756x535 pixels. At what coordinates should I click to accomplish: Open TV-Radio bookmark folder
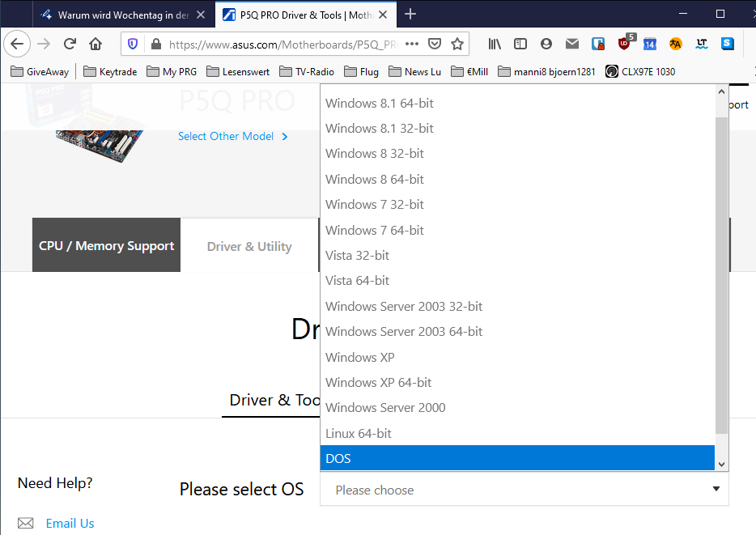[x=307, y=72]
